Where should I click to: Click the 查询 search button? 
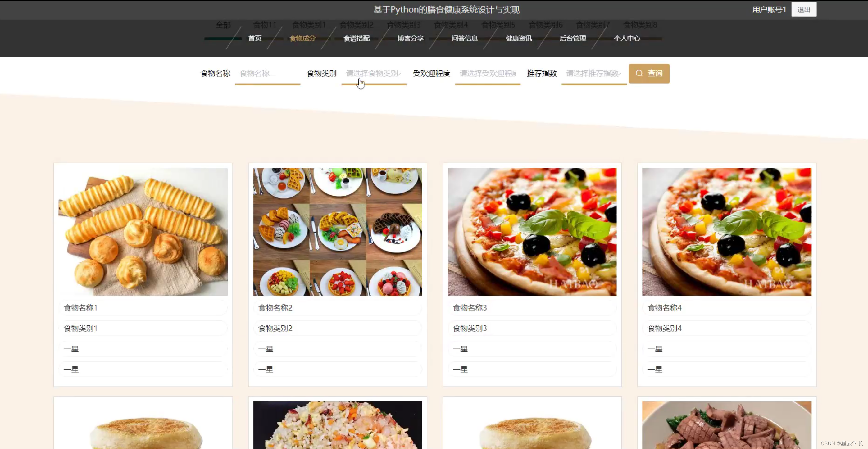[649, 73]
